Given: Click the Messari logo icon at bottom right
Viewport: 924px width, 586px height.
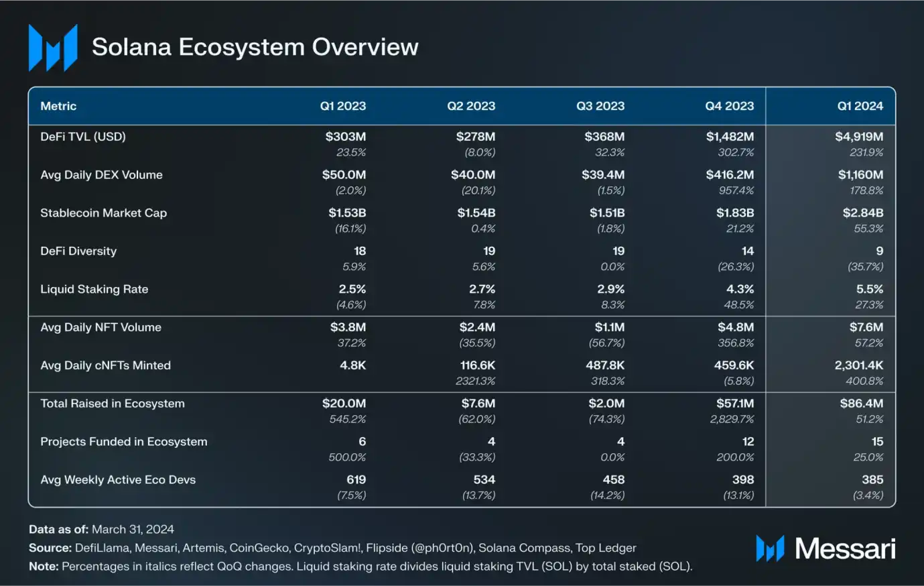Looking at the screenshot, I should coord(770,548).
